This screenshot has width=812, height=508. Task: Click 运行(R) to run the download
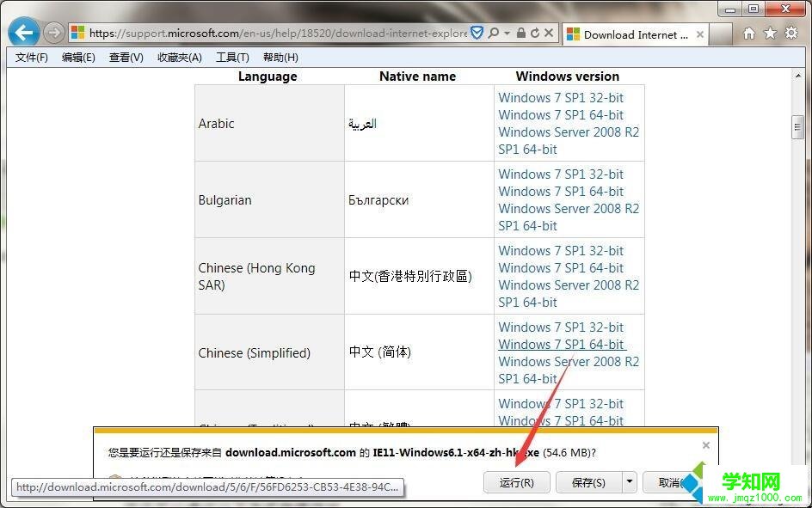pos(516,482)
